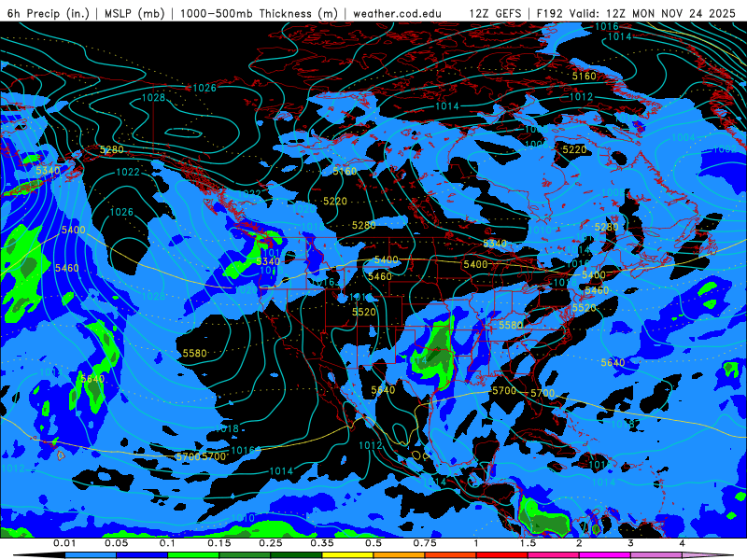Click the 1004 isobar label near Greenland
The width and height of the screenshot is (747, 560).
click(684, 137)
